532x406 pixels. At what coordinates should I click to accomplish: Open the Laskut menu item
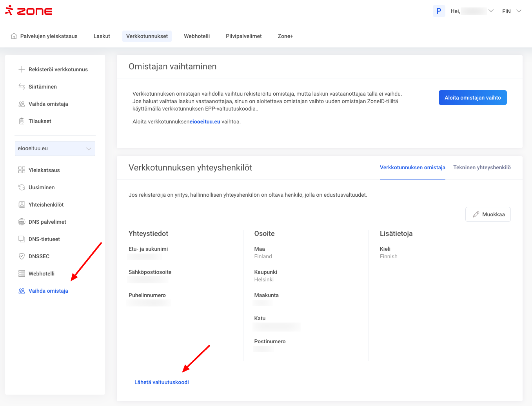(102, 36)
